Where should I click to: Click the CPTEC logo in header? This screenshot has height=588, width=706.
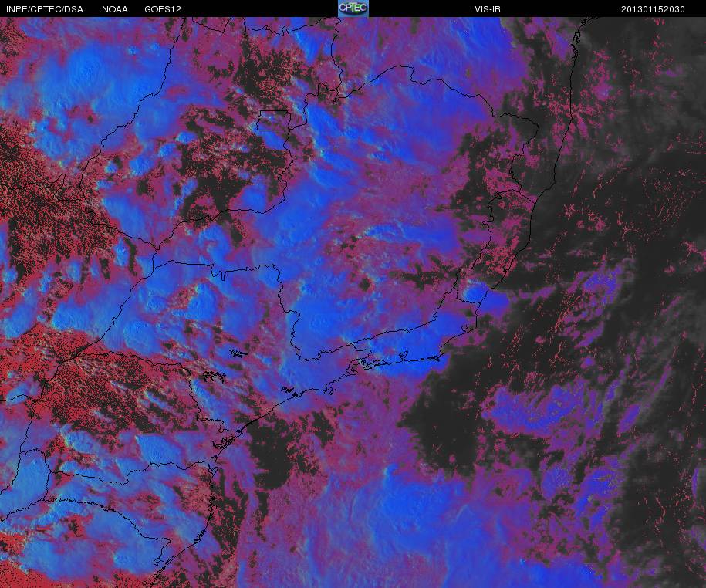pyautogui.click(x=353, y=8)
